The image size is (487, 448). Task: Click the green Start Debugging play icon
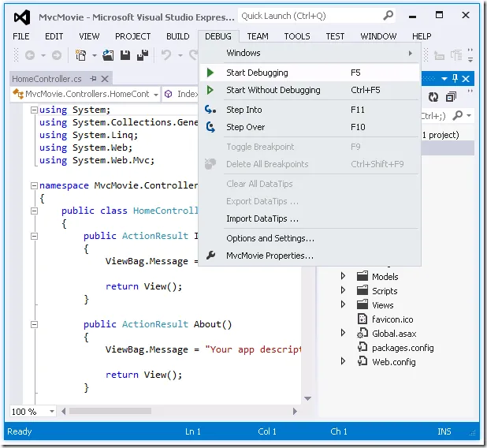pos(210,73)
